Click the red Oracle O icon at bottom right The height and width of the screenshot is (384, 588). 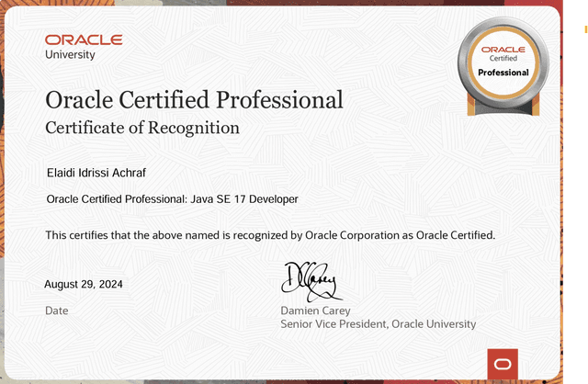click(x=502, y=364)
